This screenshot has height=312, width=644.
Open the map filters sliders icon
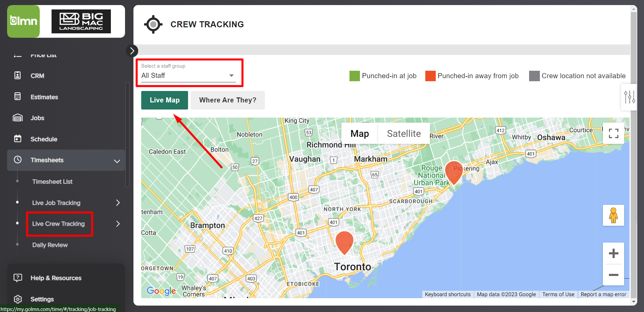pos(629,97)
